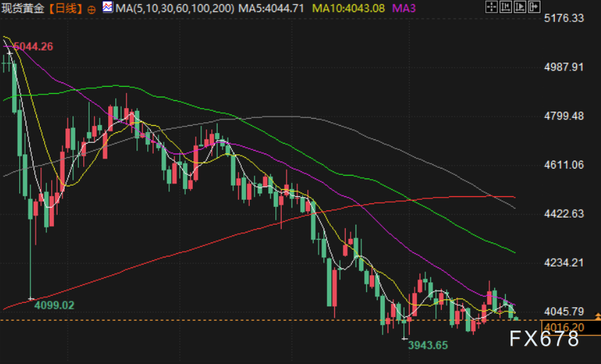601x364 pixels.
Task: Click the crosshair cursor icon in chart toolbar
Action: tap(491, 7)
